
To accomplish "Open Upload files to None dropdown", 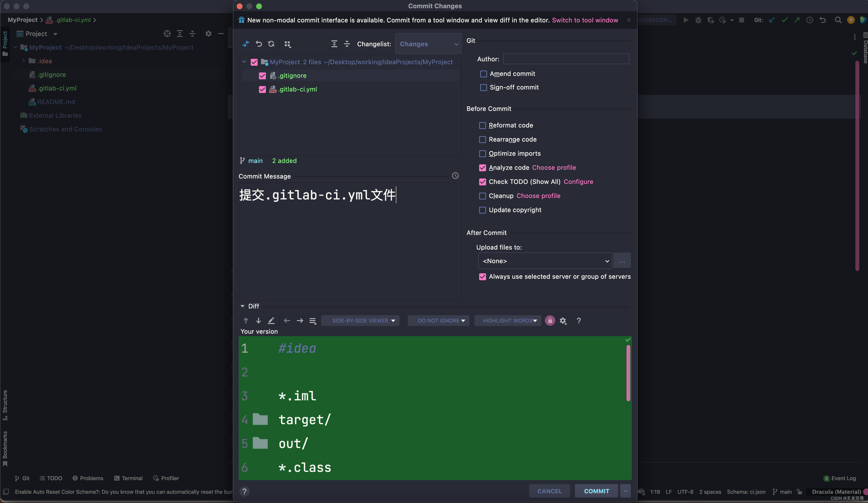I will click(x=545, y=261).
